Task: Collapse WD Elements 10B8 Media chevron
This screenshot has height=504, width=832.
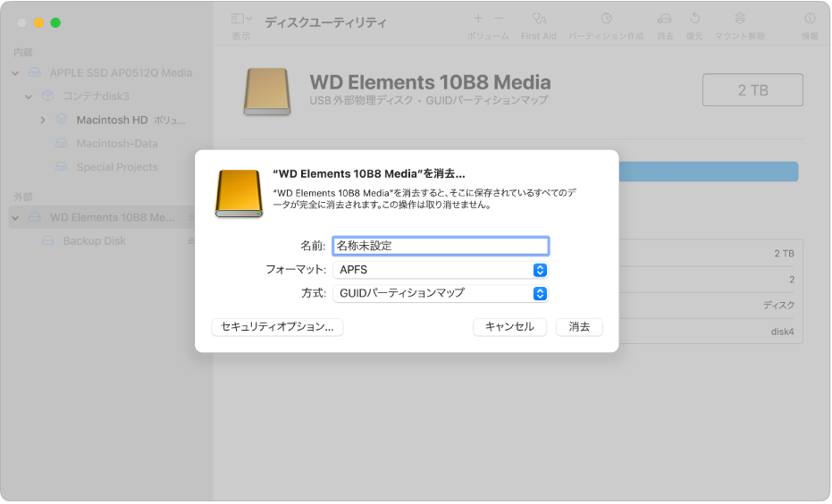Action: 15,218
